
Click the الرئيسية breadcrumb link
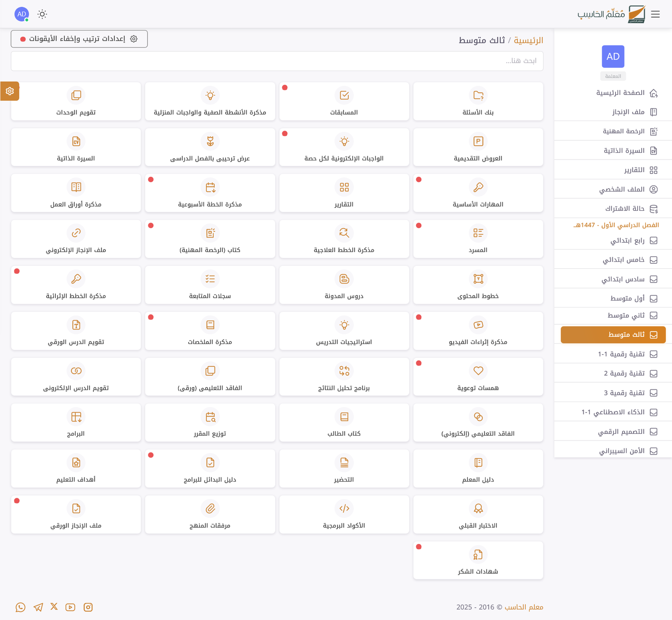click(x=529, y=40)
